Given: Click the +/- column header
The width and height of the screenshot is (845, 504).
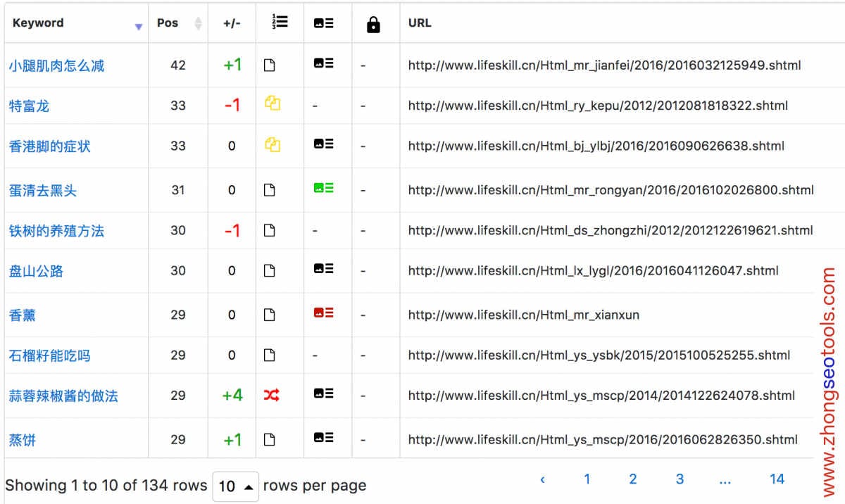Looking at the screenshot, I should pyautogui.click(x=232, y=23).
